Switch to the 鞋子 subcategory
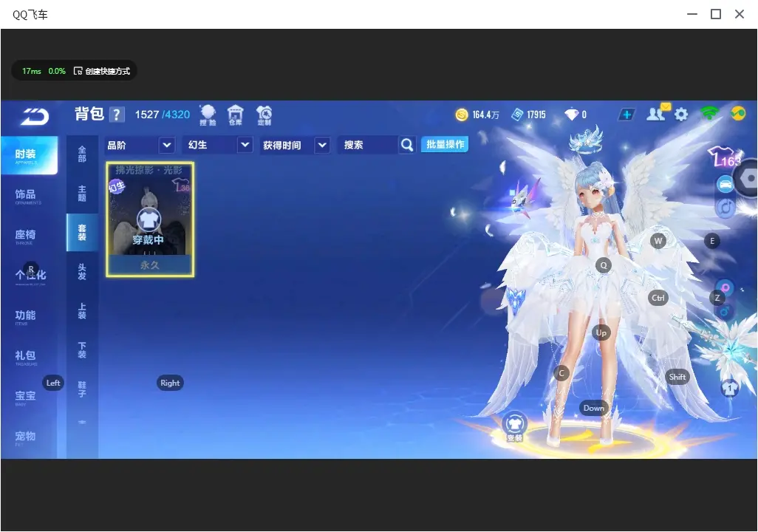This screenshot has height=532, width=758. 82,389
